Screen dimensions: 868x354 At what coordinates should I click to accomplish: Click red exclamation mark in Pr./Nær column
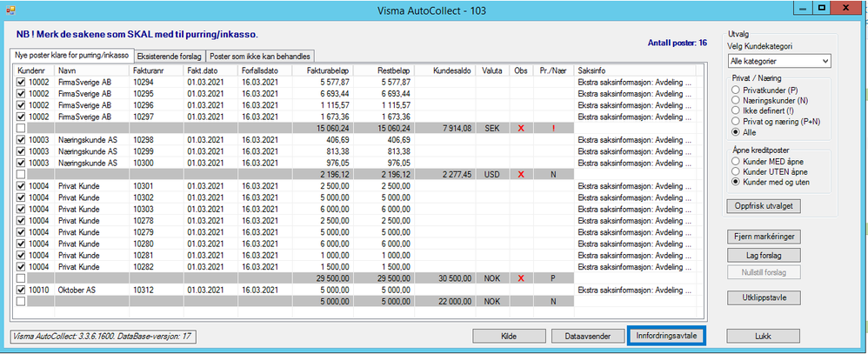tap(552, 127)
